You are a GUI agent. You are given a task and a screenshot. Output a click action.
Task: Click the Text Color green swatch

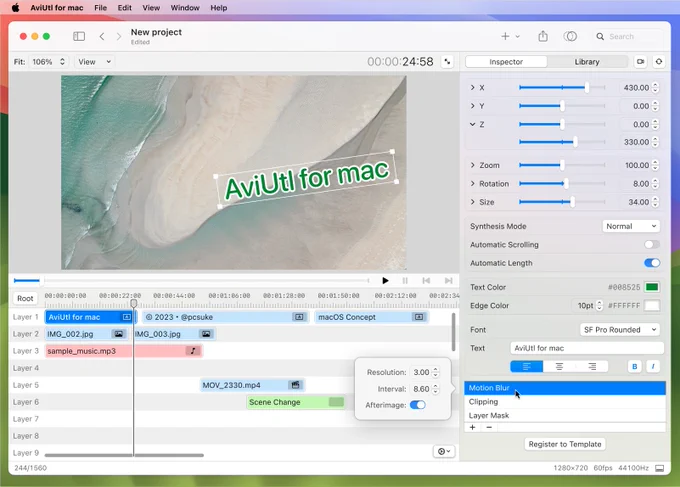(x=652, y=287)
